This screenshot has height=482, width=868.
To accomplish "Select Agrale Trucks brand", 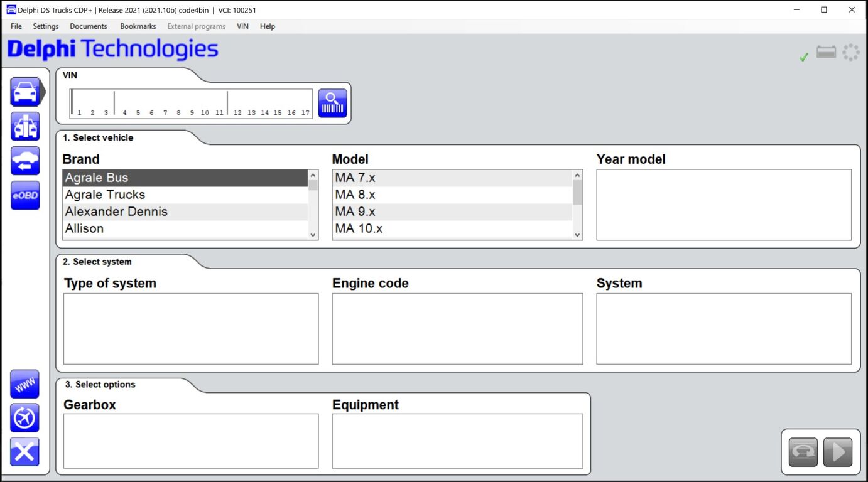I will tap(185, 195).
